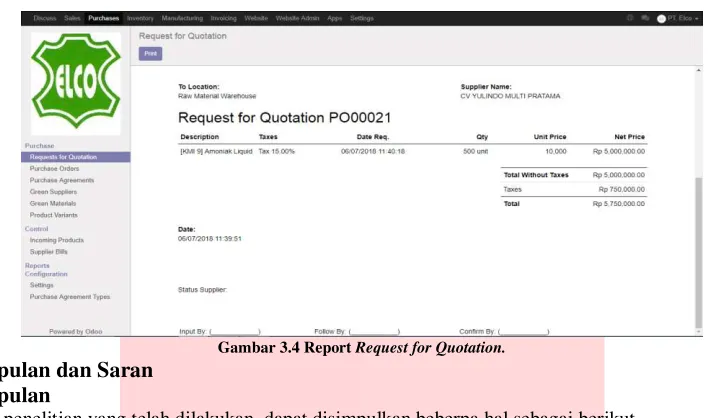Open Supplier Bills in sidebar
The width and height of the screenshot is (708, 418).
(x=48, y=252)
